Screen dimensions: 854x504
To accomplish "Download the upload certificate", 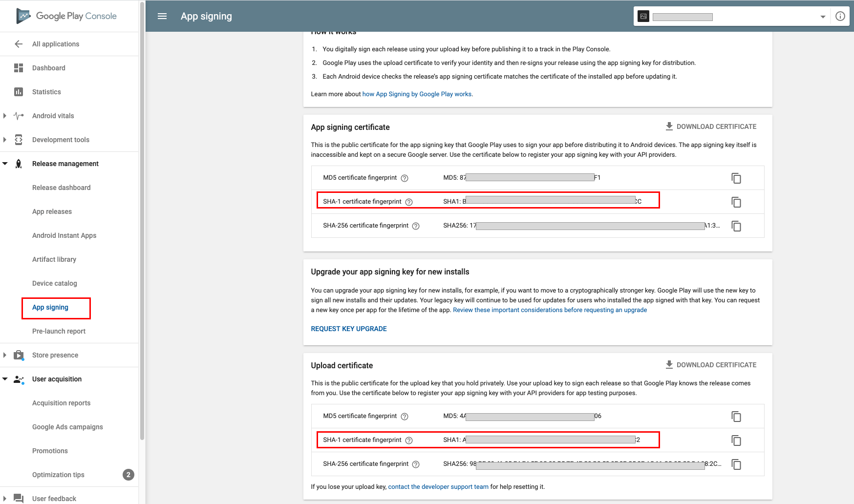I will point(711,365).
